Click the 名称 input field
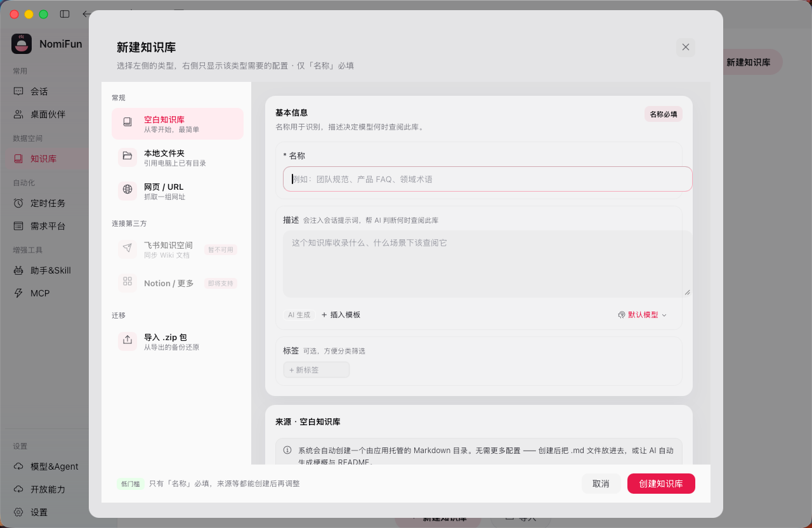 pyautogui.click(x=487, y=179)
